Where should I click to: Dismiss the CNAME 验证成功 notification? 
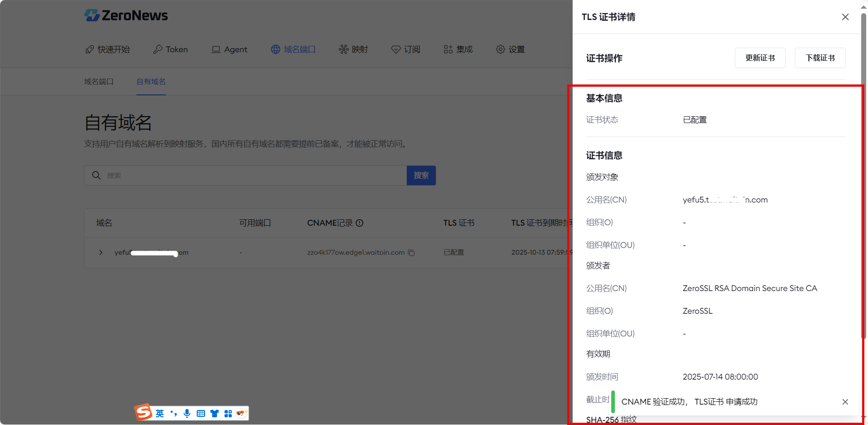pos(845,402)
